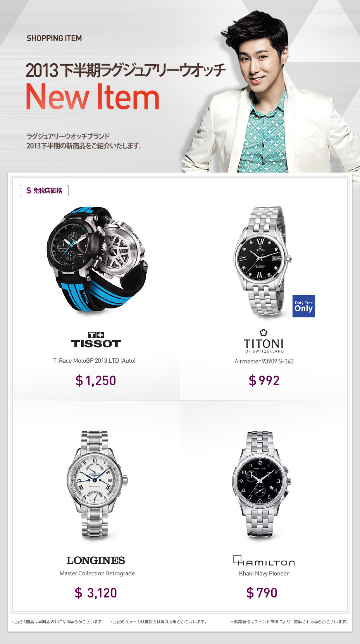This screenshot has height=644, width=360.
Task: Click the Tissot T-Race watch image
Action: coord(97,259)
